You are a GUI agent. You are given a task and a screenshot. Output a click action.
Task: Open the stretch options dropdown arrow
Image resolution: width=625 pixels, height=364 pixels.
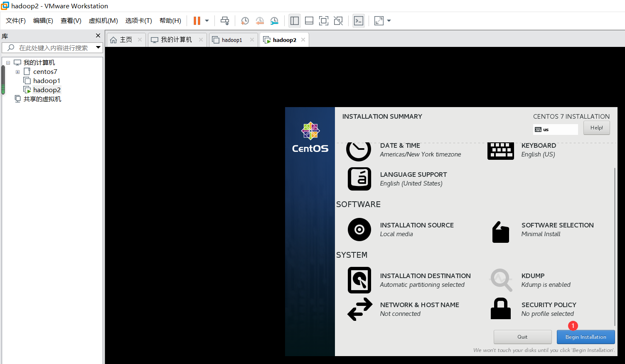point(389,21)
